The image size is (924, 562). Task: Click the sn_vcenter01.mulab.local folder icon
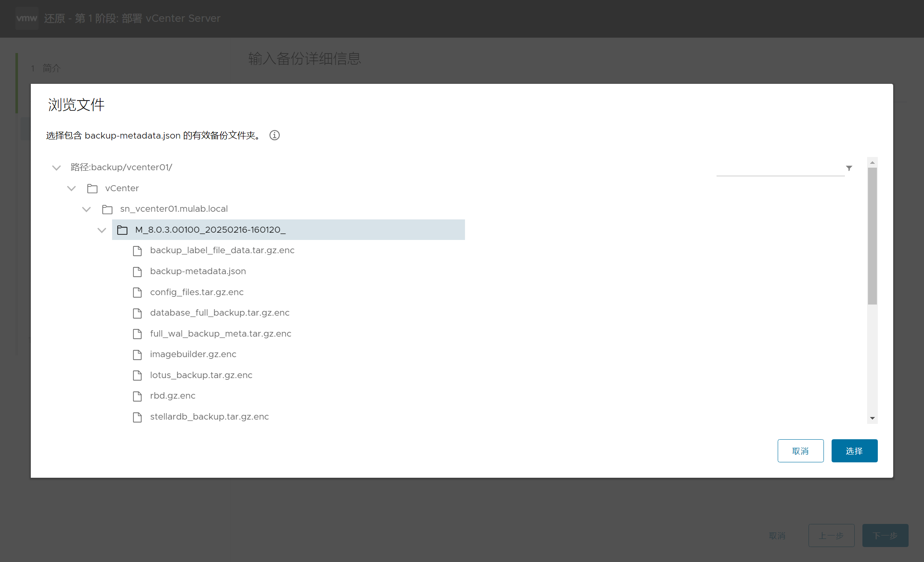tap(107, 209)
